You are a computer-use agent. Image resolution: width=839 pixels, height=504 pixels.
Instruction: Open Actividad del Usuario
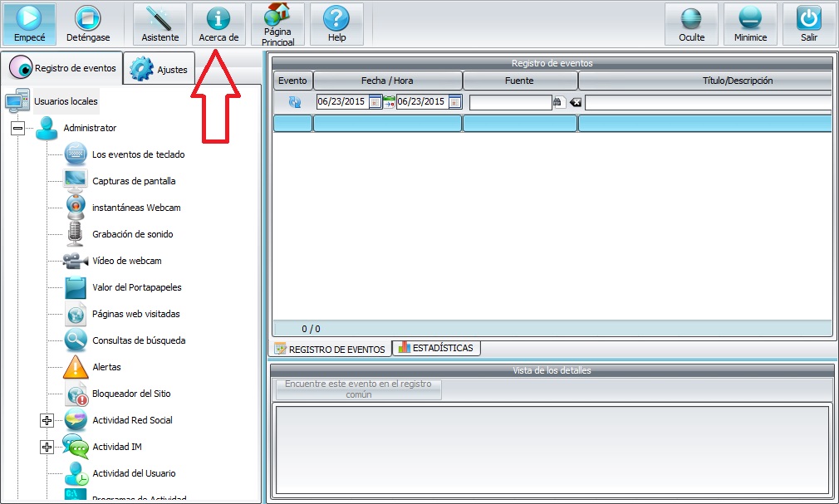tap(134, 473)
